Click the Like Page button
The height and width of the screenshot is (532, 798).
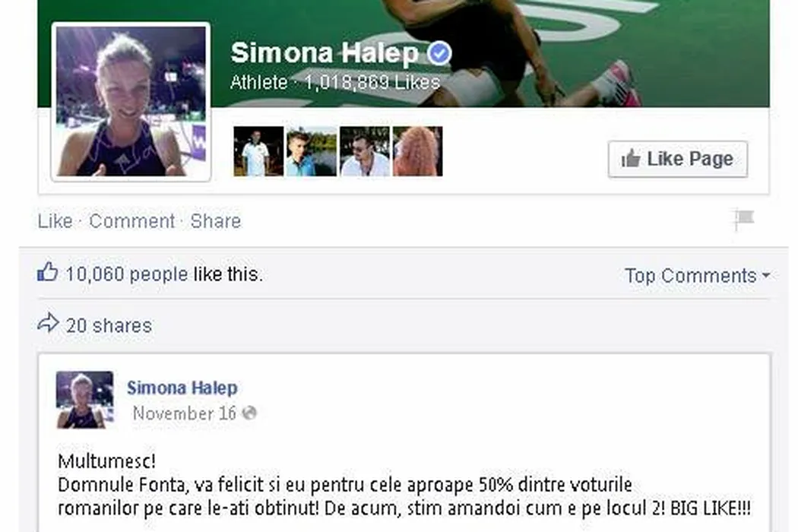(677, 159)
